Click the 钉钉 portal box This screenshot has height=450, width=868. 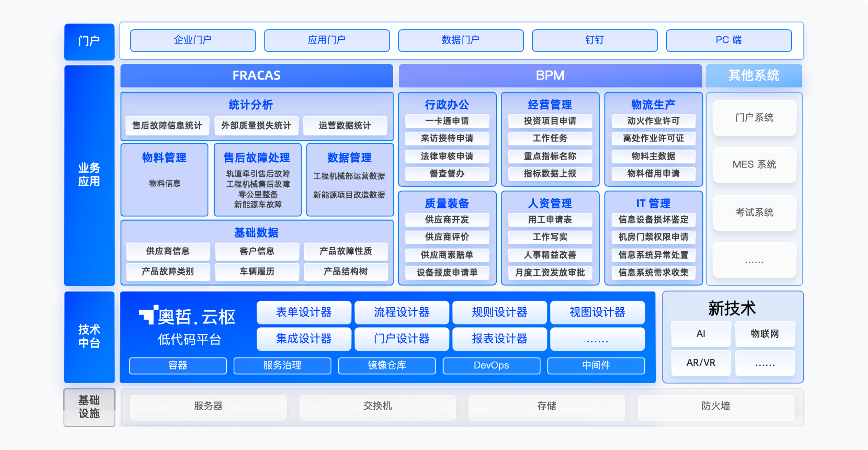point(595,40)
